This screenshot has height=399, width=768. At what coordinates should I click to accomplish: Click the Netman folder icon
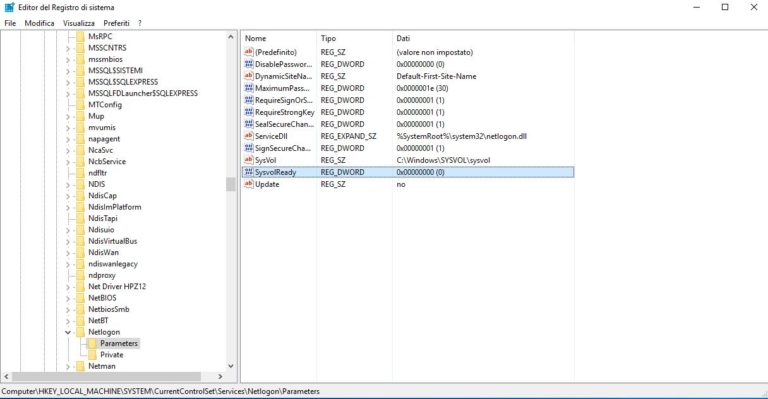[x=80, y=366]
